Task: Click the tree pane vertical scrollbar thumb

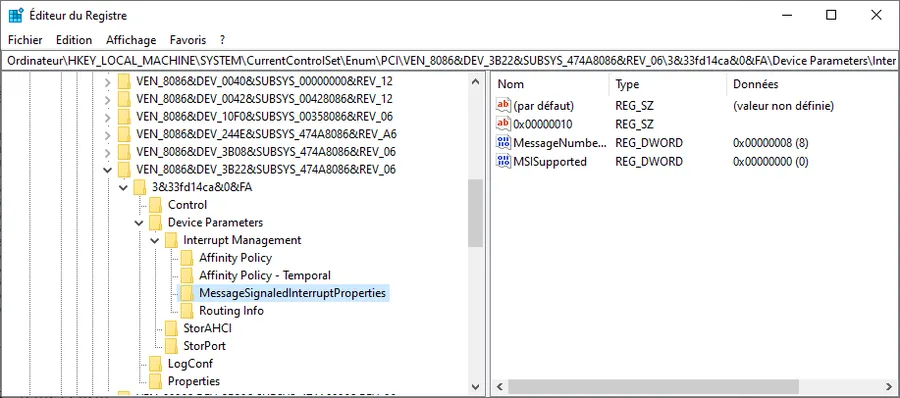Action: point(475,213)
